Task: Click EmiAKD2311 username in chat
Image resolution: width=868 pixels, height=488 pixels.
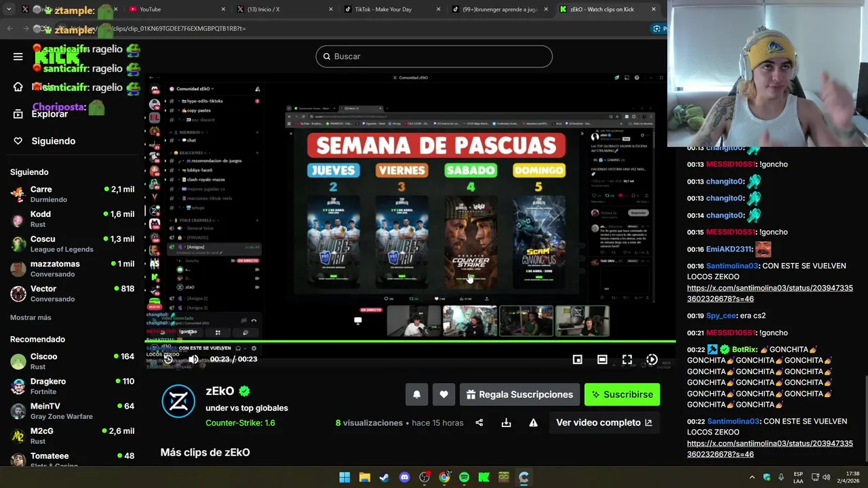Action: click(x=730, y=249)
